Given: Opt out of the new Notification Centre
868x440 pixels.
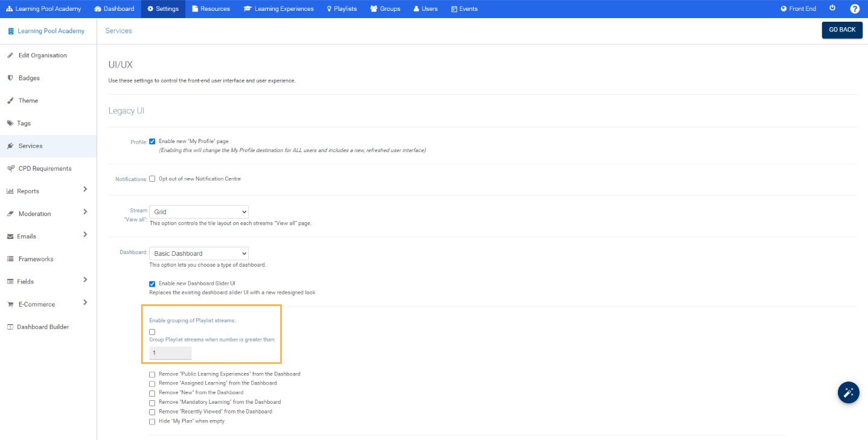Looking at the screenshot, I should (x=152, y=178).
